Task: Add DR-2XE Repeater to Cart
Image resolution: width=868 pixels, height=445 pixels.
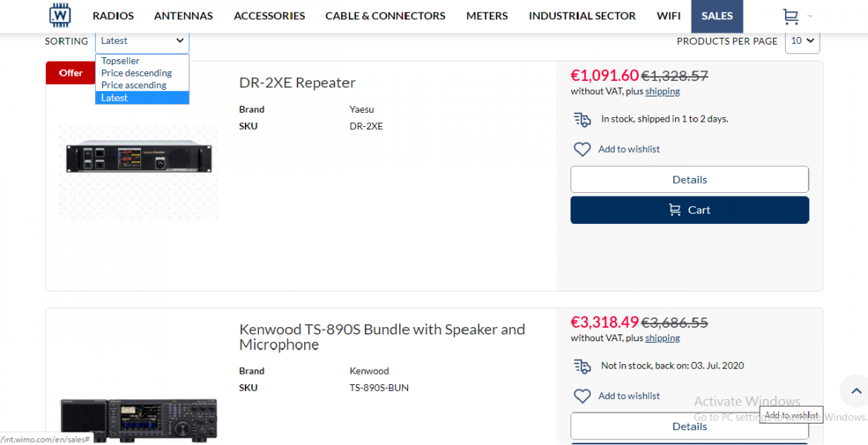Action: 689,210
